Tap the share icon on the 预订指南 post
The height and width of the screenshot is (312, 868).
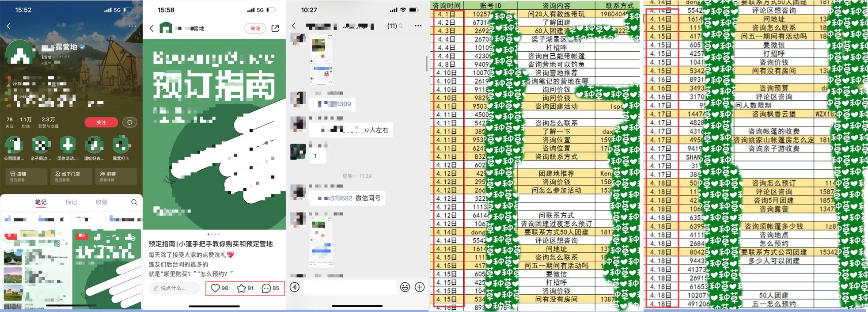click(x=275, y=28)
